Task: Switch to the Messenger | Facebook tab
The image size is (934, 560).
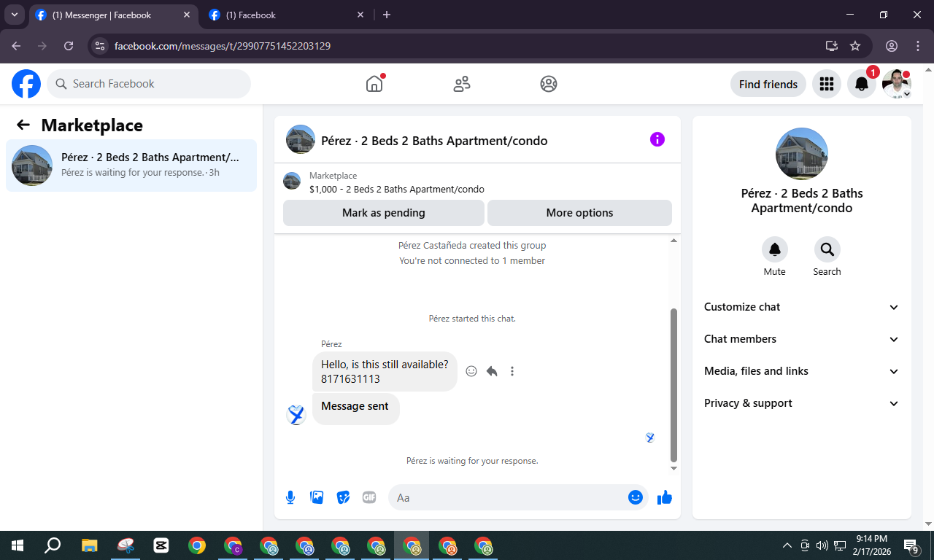Action: point(113,15)
